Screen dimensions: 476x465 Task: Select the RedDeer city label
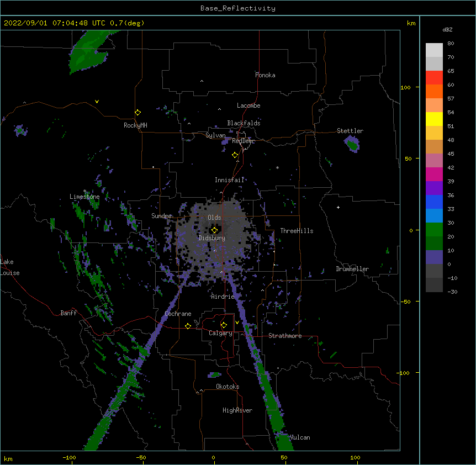(244, 141)
